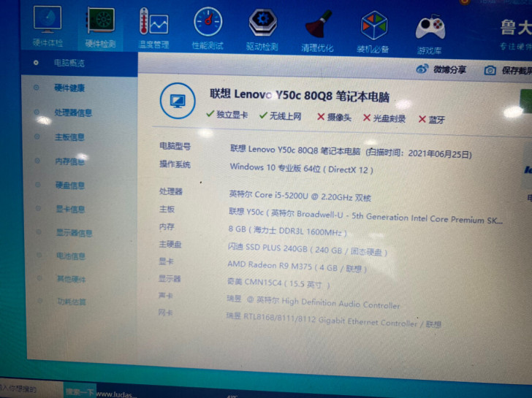
Task: Open 其他硬件 sidebar item
Action: point(72,279)
